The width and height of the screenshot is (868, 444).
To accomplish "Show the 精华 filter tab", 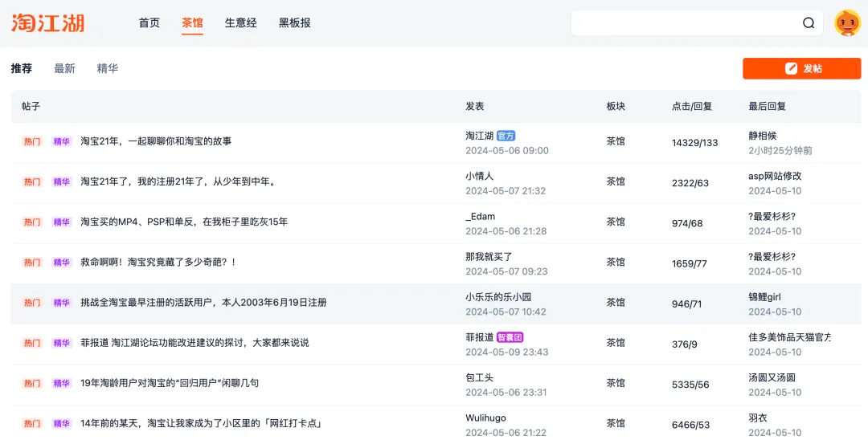I will point(107,69).
